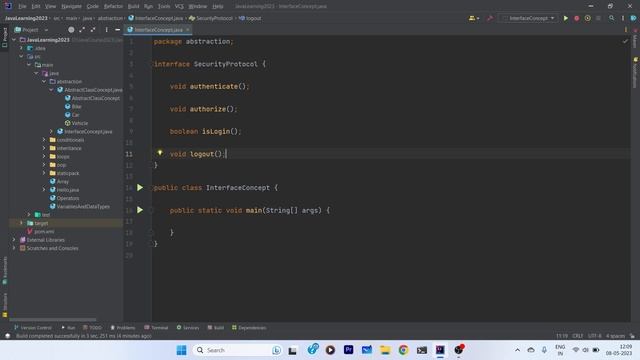Expand the inheritance package
The width and height of the screenshot is (640, 360).
click(44, 148)
